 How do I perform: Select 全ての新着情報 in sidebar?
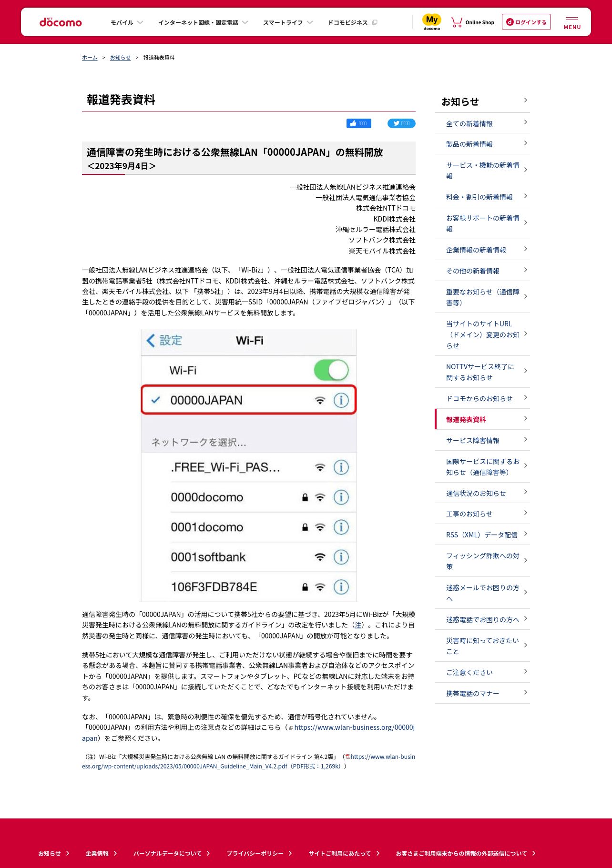click(x=482, y=123)
